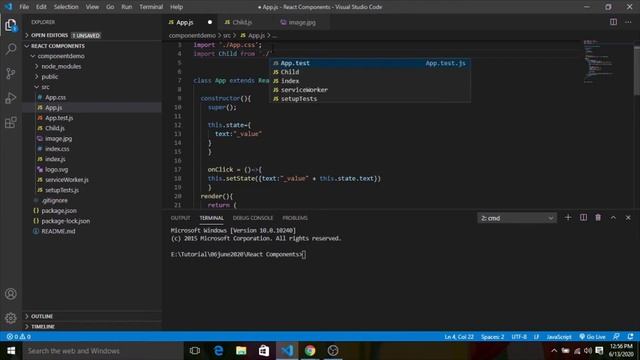Split the editor to the right
Viewport: 640px width, 360px height.
613,22
